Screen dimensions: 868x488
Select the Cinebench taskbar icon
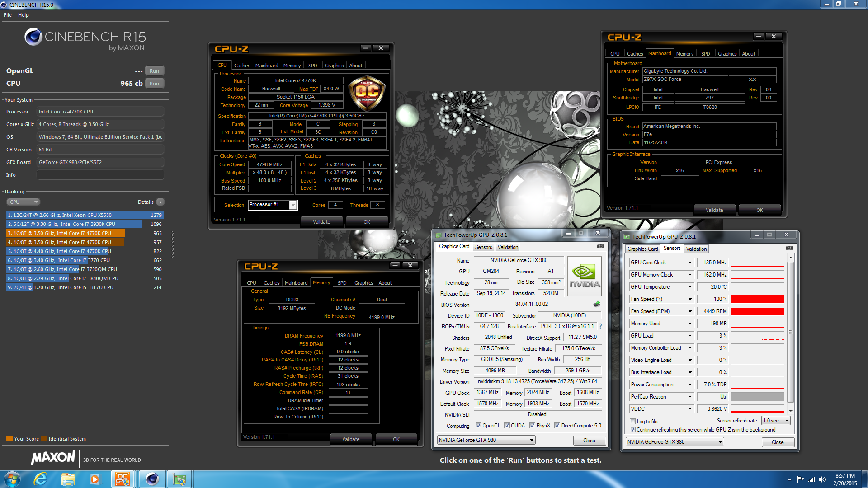pos(152,479)
